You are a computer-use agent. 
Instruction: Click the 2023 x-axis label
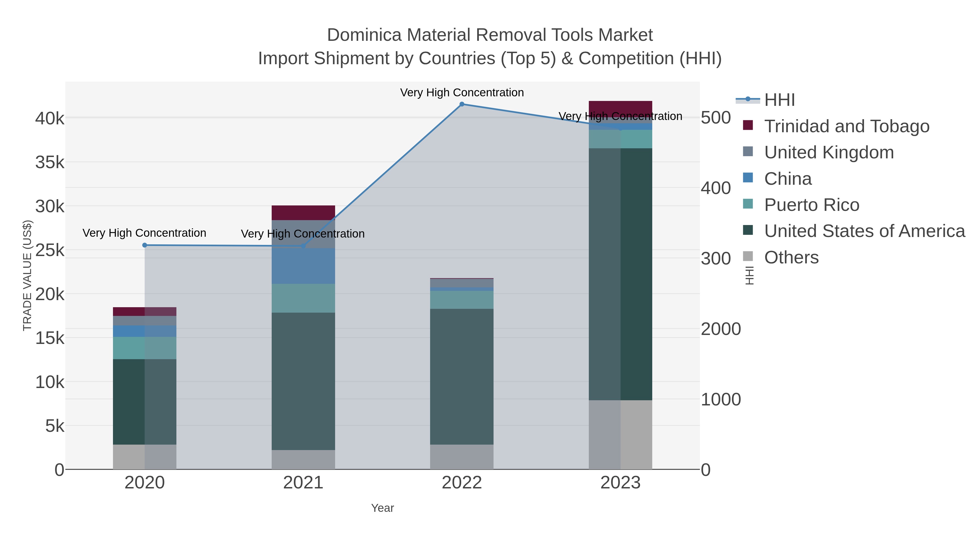point(620,483)
